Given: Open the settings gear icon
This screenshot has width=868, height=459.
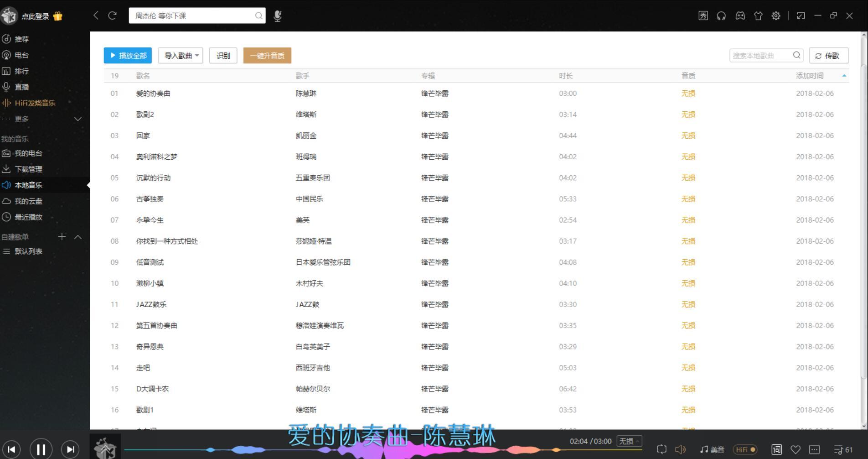Looking at the screenshot, I should [775, 16].
